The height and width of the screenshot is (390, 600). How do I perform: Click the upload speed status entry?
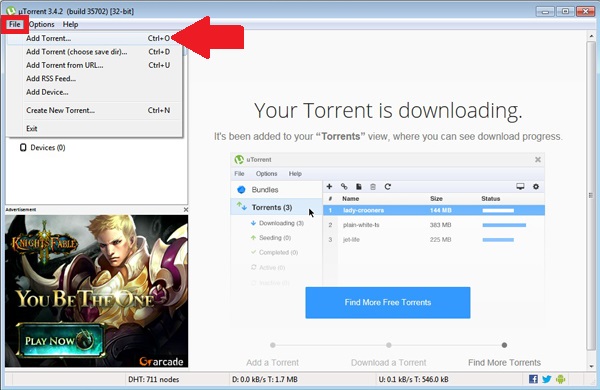click(413, 379)
